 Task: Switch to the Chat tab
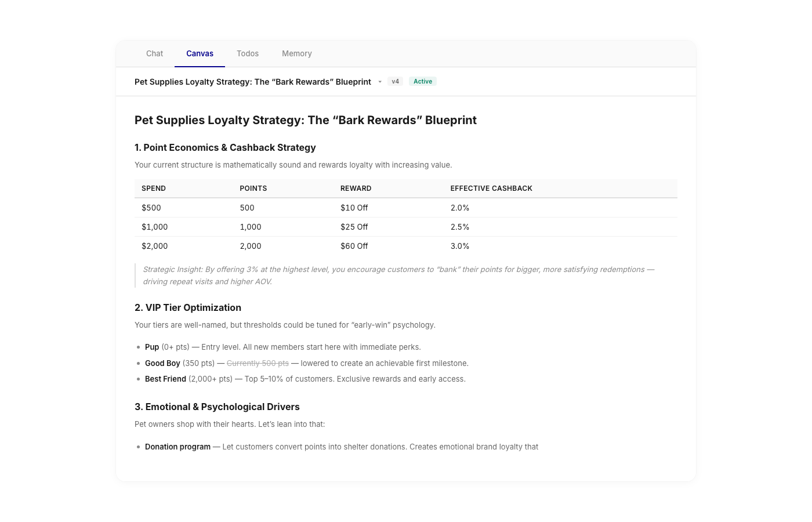(154, 53)
